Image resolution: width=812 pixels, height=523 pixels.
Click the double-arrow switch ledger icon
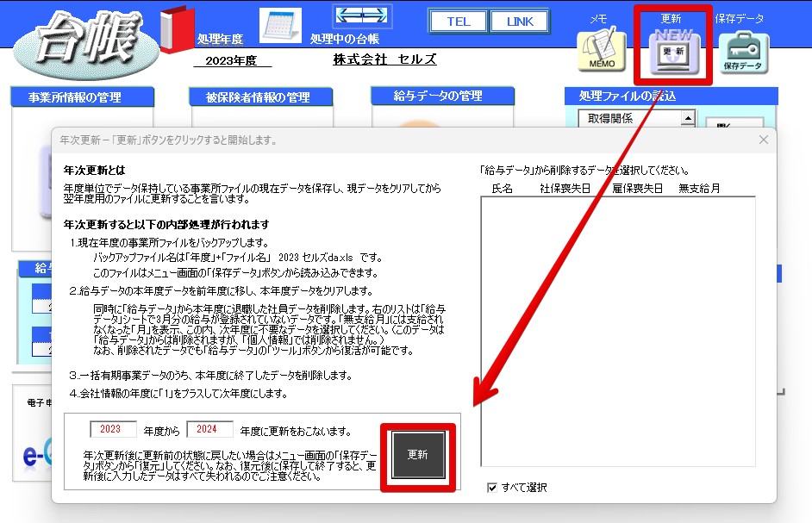(x=362, y=16)
